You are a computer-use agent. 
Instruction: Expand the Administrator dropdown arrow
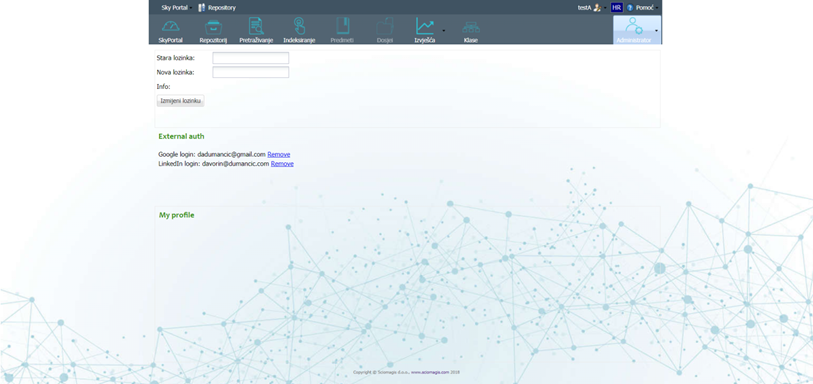coord(656,31)
